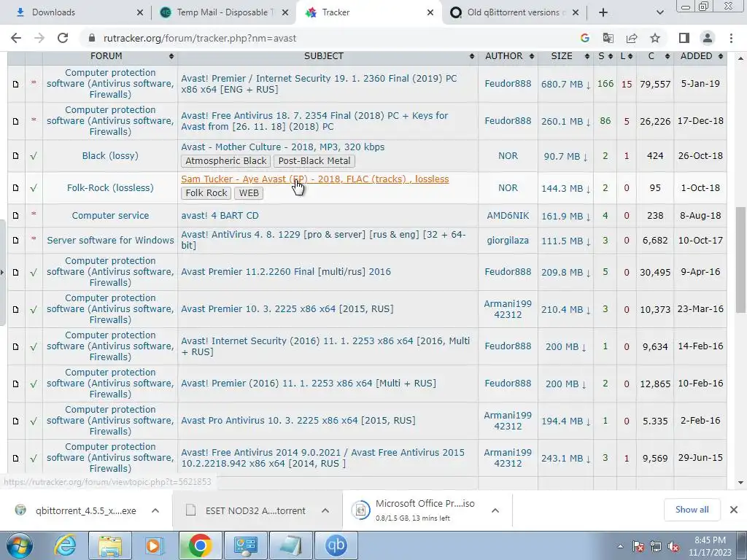Image resolution: width=747 pixels, height=560 pixels.
Task: Open Windows Explorer folder from taskbar
Action: 110,545
